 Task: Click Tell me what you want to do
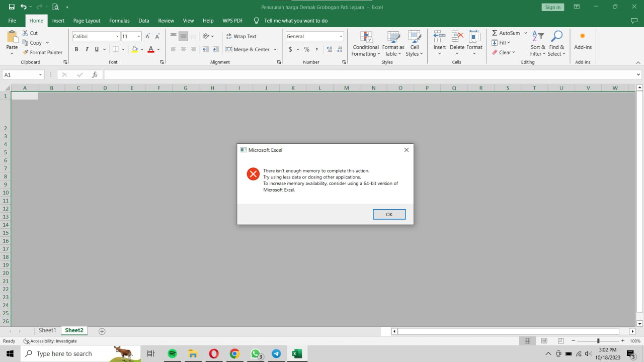(296, 21)
